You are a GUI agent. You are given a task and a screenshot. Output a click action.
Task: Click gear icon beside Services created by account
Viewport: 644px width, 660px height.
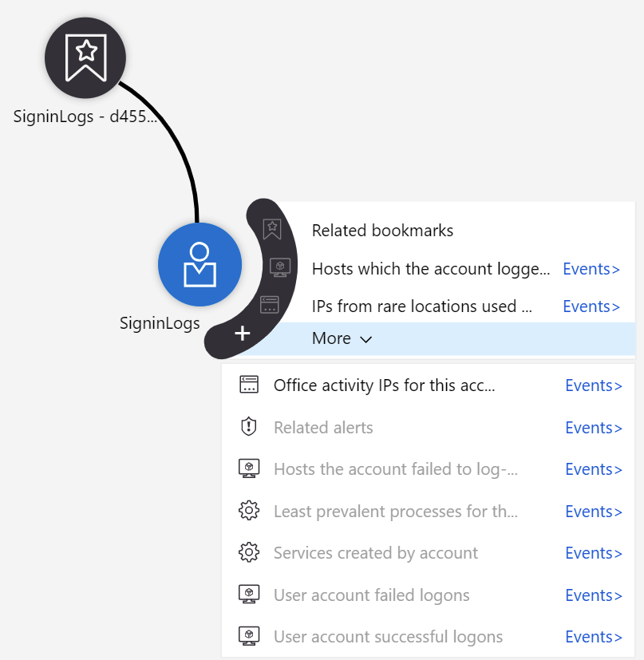click(x=249, y=552)
